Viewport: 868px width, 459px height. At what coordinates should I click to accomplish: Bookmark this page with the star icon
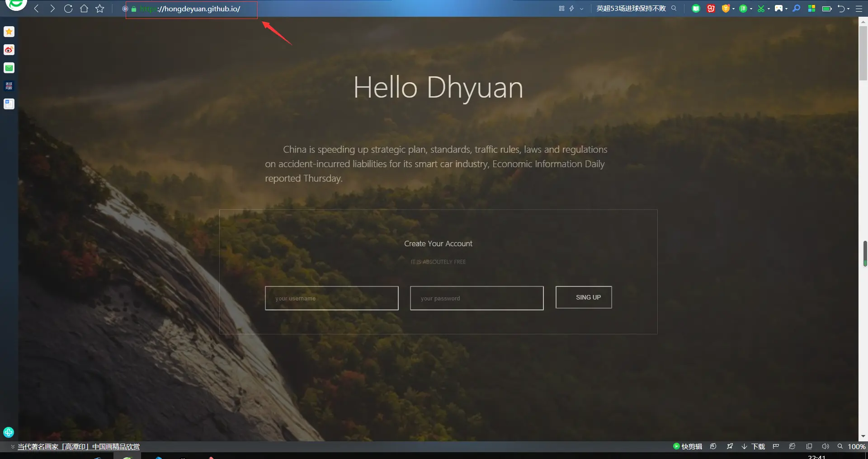tap(100, 9)
